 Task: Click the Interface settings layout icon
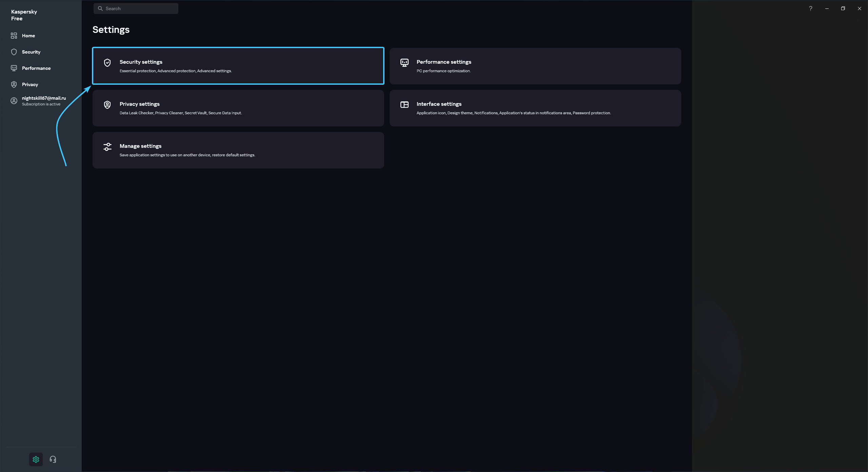point(405,105)
